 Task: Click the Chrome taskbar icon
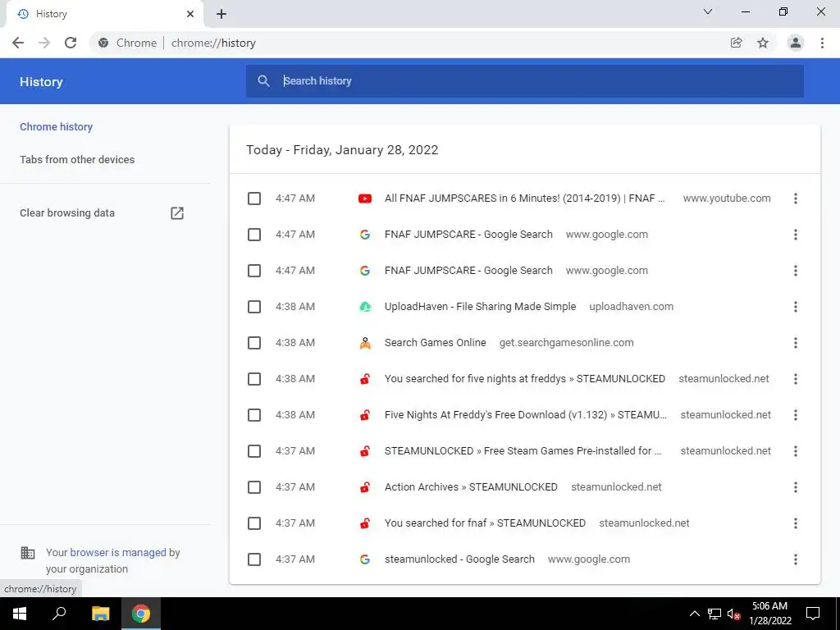(x=141, y=614)
